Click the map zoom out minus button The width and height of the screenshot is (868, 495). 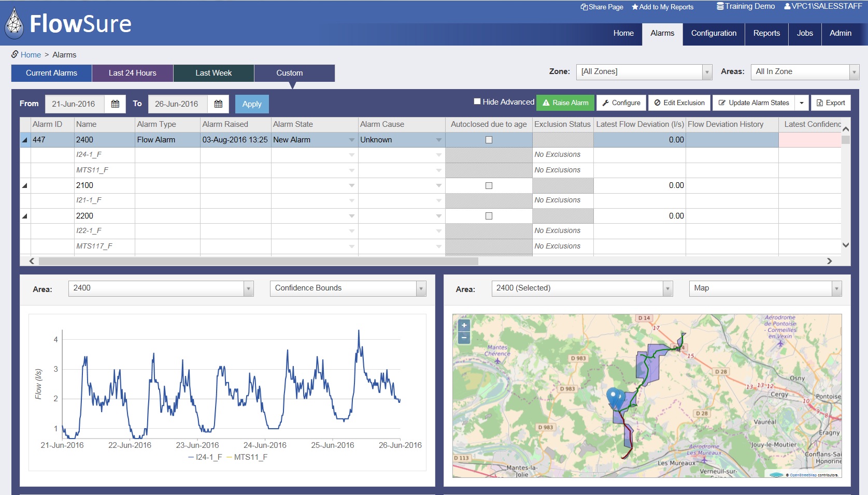coord(464,338)
